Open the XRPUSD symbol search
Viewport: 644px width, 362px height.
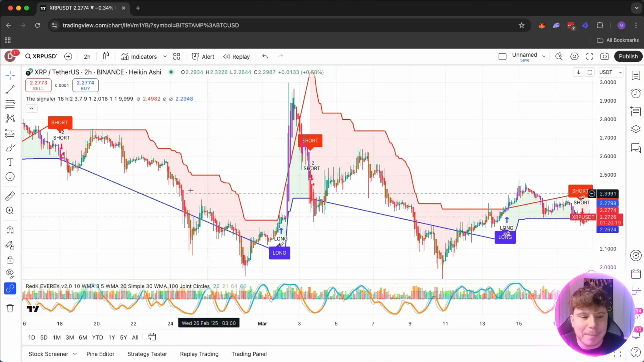[41, 56]
